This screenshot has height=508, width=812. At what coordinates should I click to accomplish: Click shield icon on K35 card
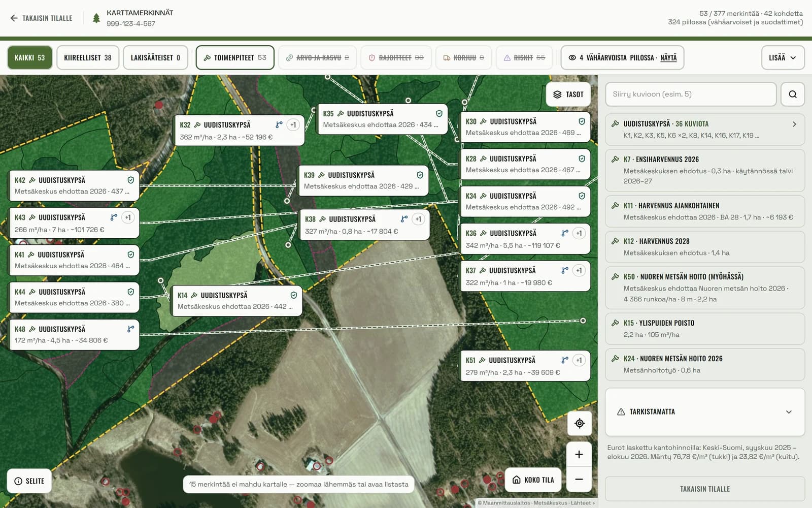pyautogui.click(x=439, y=114)
